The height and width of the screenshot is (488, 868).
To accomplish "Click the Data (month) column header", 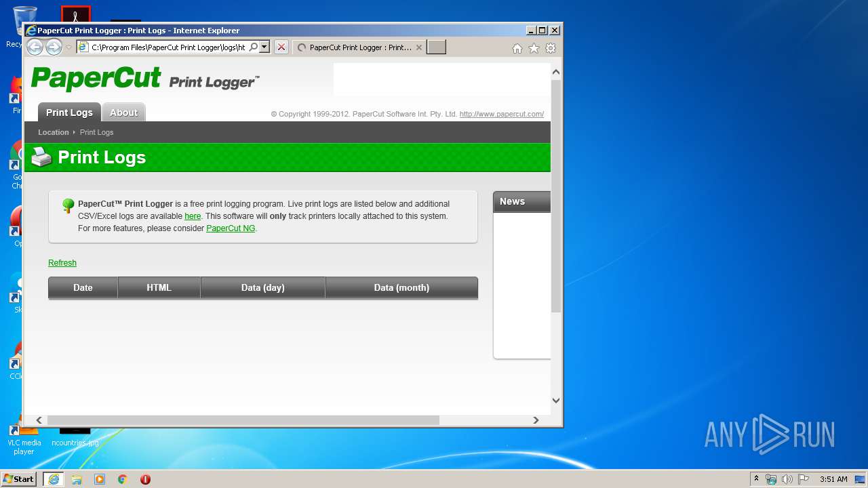I will coord(401,287).
